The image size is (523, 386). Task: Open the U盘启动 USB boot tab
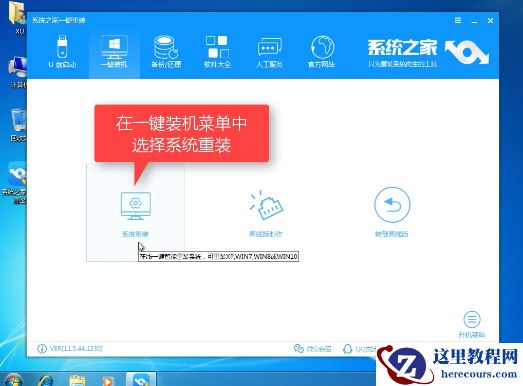click(x=63, y=52)
